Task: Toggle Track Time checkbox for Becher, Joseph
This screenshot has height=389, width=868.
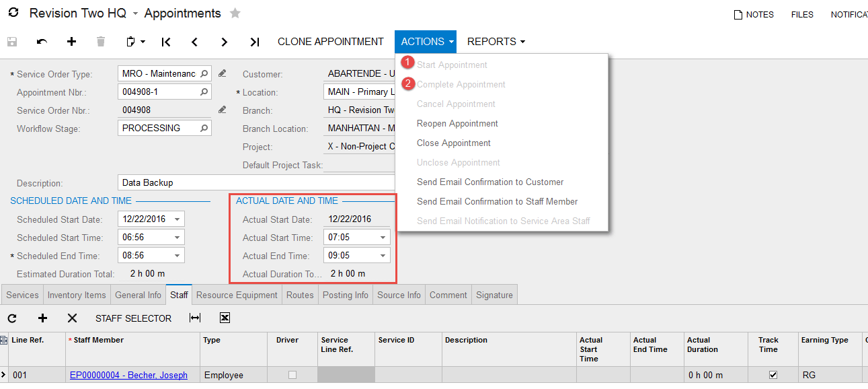Action: tap(773, 375)
